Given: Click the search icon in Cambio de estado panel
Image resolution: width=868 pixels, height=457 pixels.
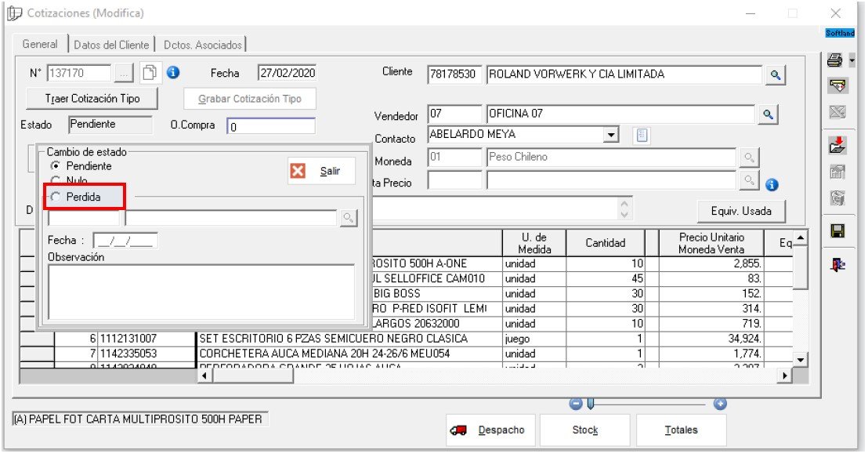Looking at the screenshot, I should tap(348, 218).
